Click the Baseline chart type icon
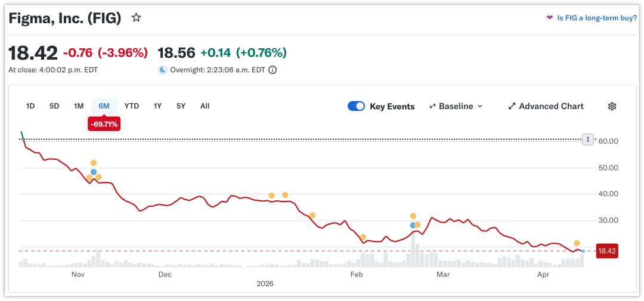This screenshot has height=301, width=644. point(433,106)
